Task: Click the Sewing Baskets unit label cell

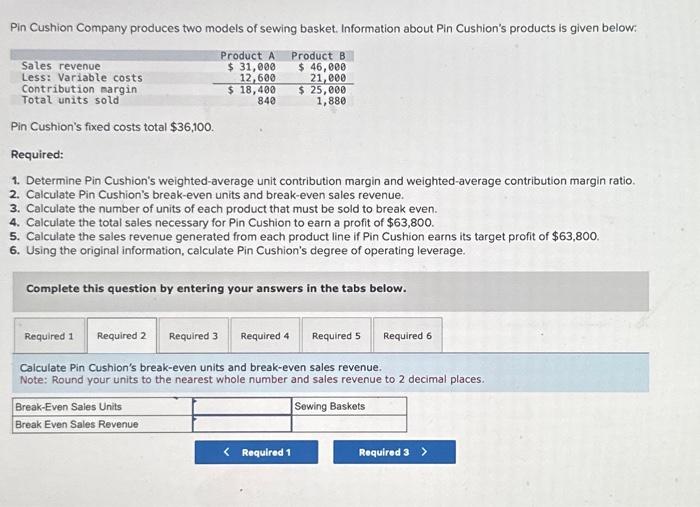Action: tap(349, 407)
